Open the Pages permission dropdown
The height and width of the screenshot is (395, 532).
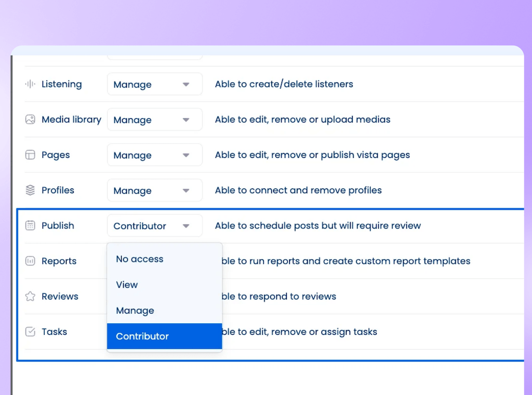(155, 155)
